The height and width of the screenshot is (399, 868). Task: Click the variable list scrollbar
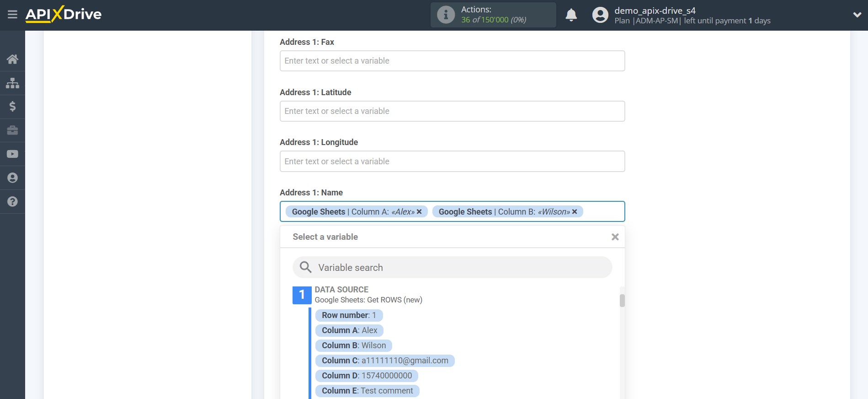click(622, 301)
